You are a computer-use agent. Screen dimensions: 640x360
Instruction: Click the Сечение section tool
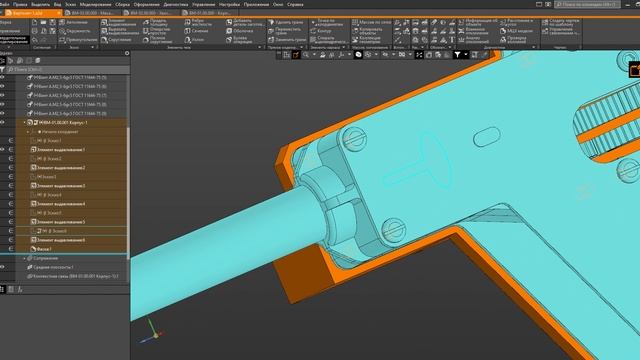pos(196,31)
